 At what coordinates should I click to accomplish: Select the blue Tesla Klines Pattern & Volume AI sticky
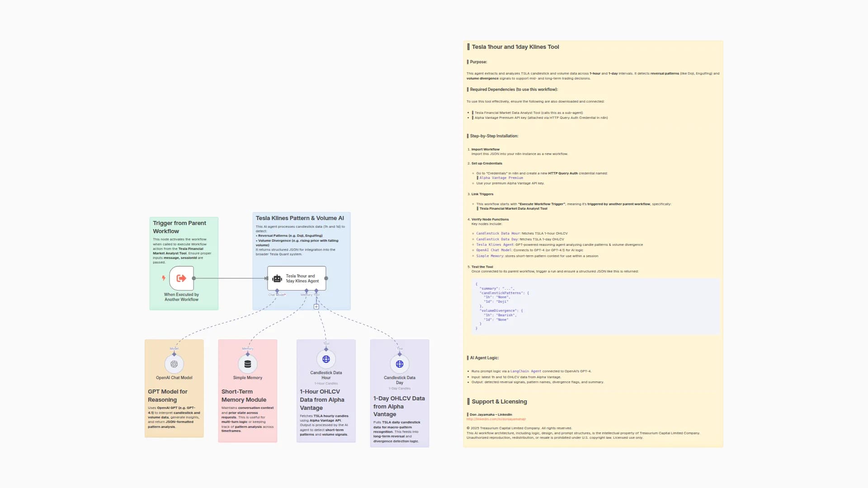[x=300, y=218]
